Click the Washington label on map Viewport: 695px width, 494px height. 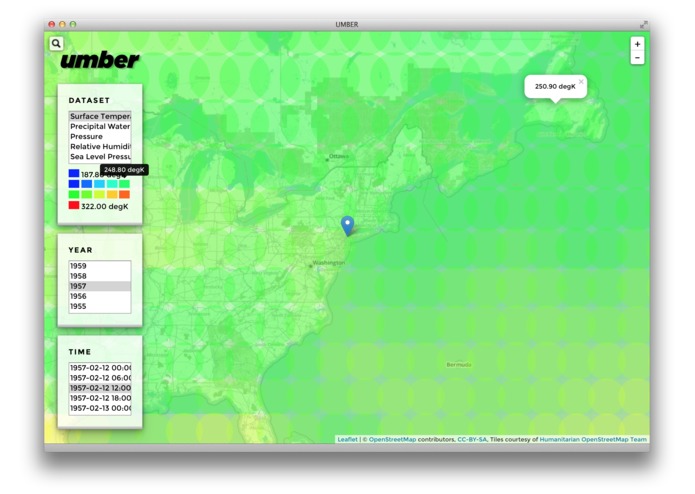pos(328,263)
